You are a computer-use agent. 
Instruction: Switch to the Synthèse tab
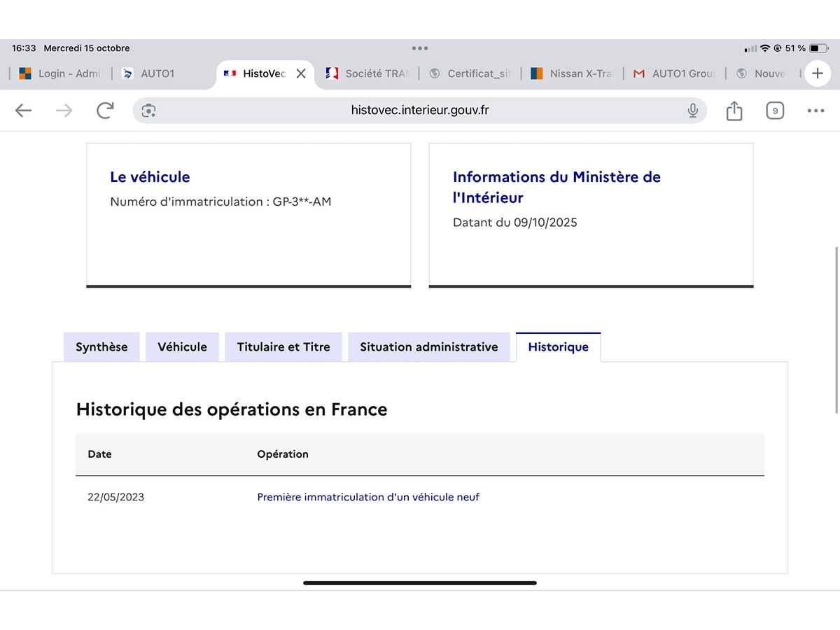(x=101, y=347)
